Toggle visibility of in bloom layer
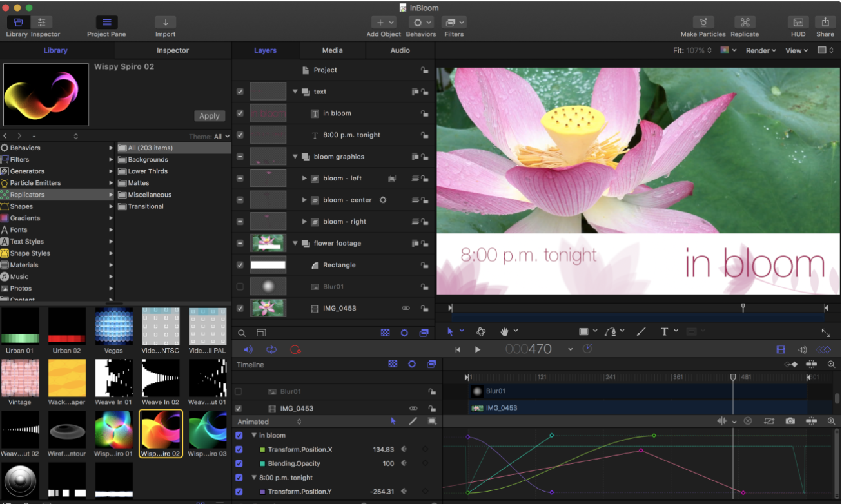 click(240, 113)
